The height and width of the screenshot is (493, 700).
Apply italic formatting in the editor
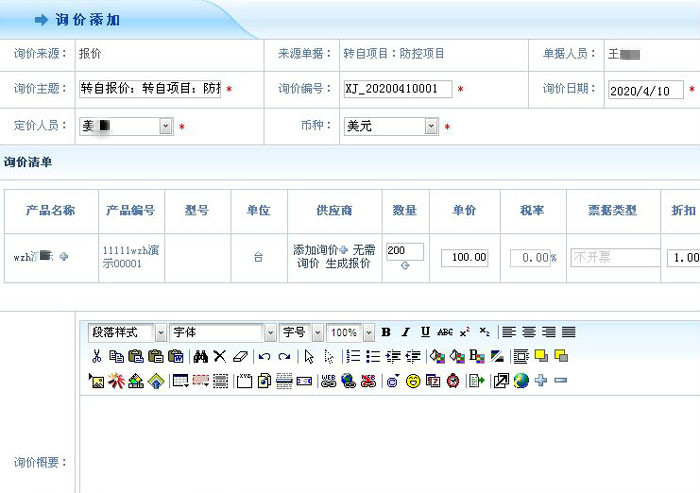tap(405, 332)
